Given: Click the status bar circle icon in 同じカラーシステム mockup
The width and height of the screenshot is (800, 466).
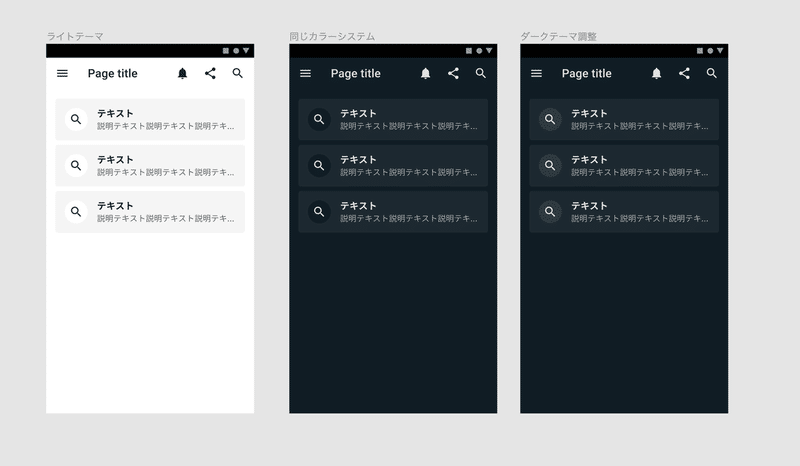Looking at the screenshot, I should coord(479,51).
